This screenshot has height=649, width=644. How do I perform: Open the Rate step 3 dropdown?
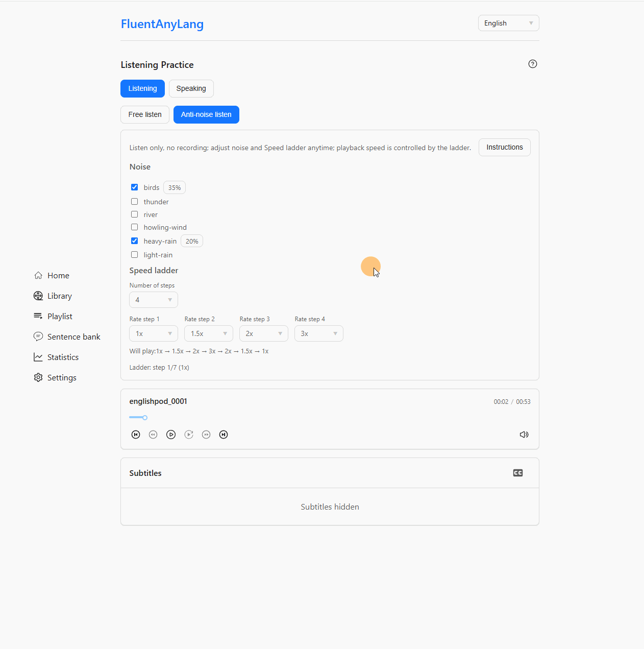click(x=264, y=333)
